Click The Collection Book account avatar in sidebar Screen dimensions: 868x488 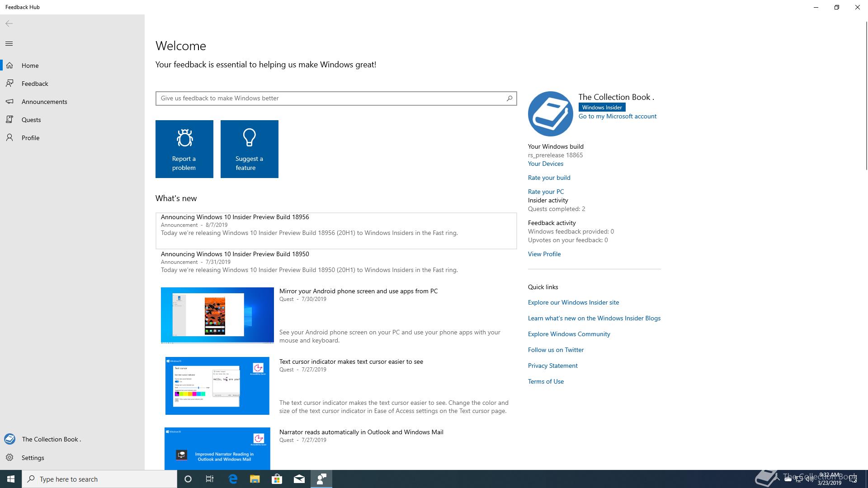tap(9, 439)
